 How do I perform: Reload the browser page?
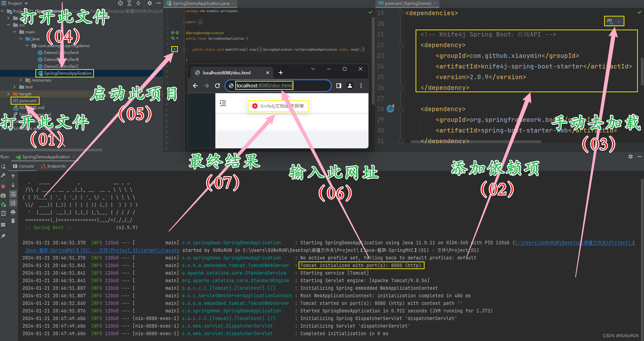(x=217, y=86)
